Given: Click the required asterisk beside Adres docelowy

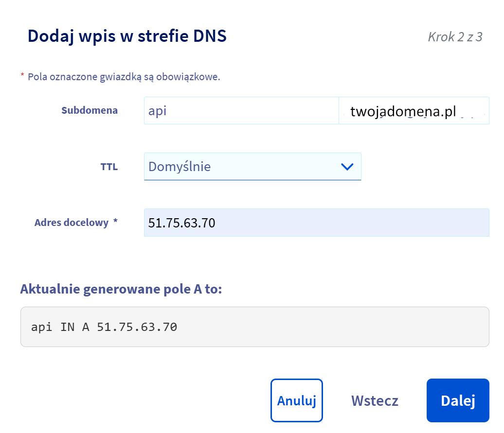Looking at the screenshot, I should tap(115, 222).
